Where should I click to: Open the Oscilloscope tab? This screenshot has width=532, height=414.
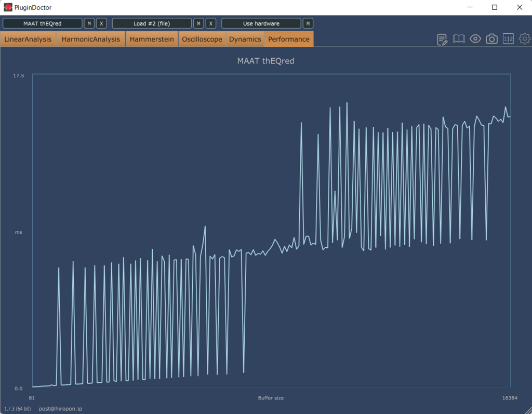(202, 39)
